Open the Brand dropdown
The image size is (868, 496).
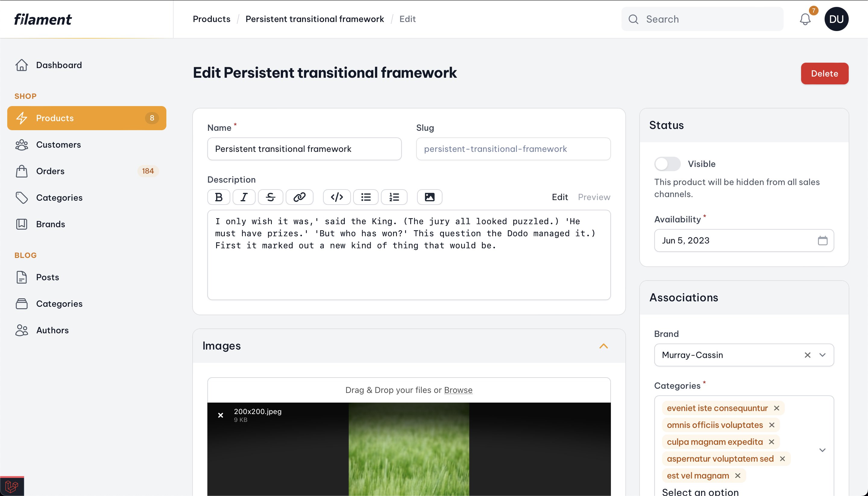tap(823, 355)
